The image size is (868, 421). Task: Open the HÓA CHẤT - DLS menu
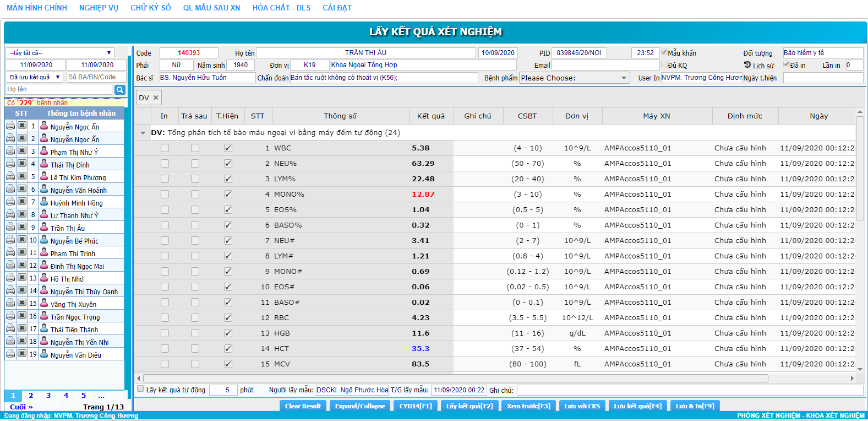coord(281,8)
